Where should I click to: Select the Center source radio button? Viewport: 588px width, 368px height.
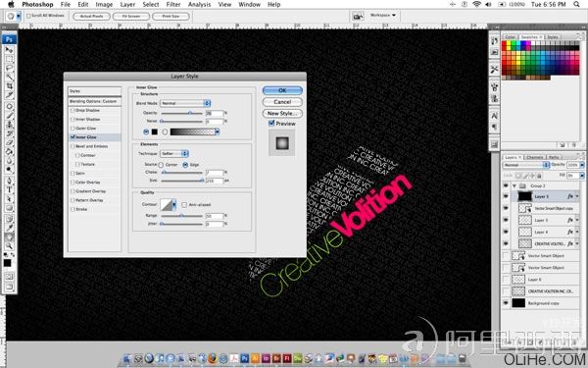tap(161, 165)
